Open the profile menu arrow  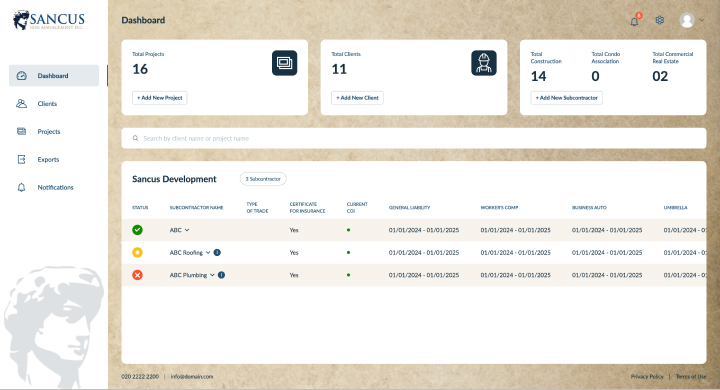[702, 20]
